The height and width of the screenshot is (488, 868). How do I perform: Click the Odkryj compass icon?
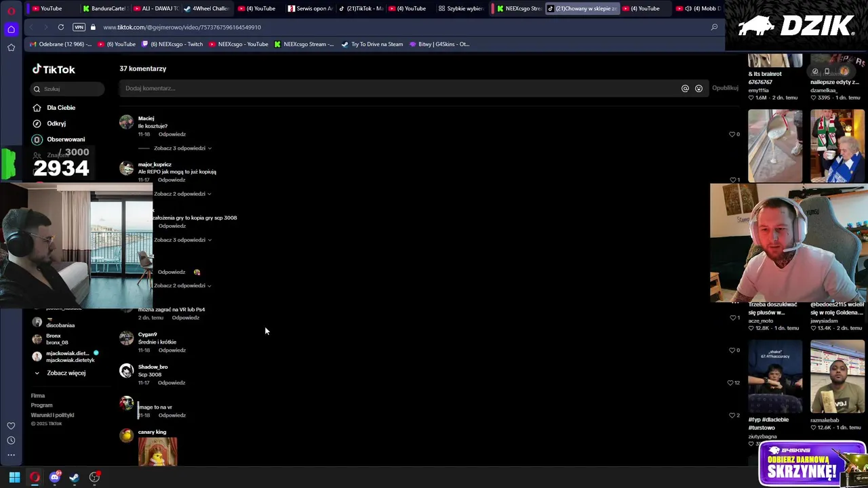37,123
